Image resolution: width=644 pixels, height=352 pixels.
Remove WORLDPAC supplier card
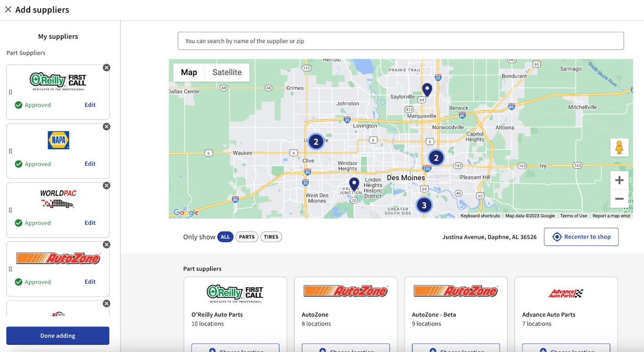[107, 185]
